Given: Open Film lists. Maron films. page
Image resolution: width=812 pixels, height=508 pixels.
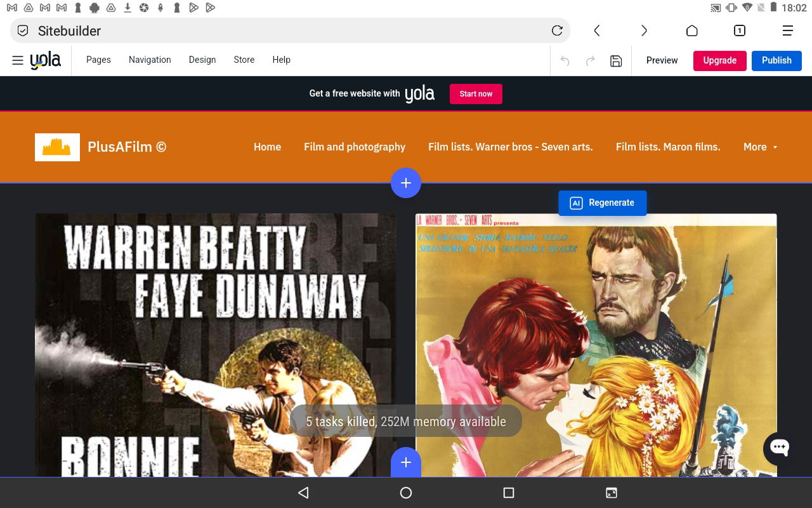Looking at the screenshot, I should point(668,147).
